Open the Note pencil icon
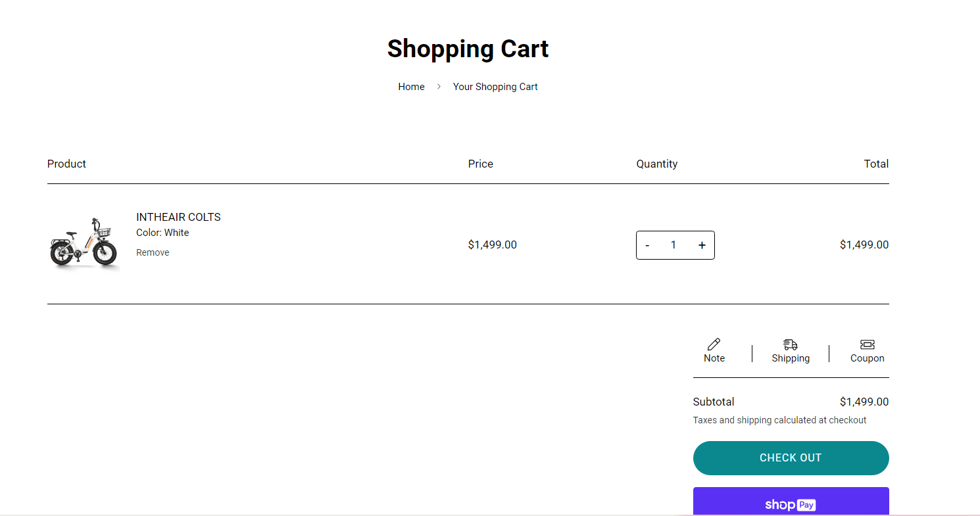Image resolution: width=980 pixels, height=516 pixels. [714, 344]
